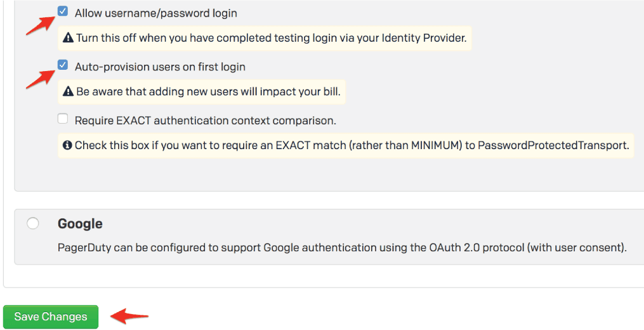Image resolution: width=644 pixels, height=330 pixels.
Task: Click "Require EXACT authentication context comparison" label
Action: (x=205, y=120)
